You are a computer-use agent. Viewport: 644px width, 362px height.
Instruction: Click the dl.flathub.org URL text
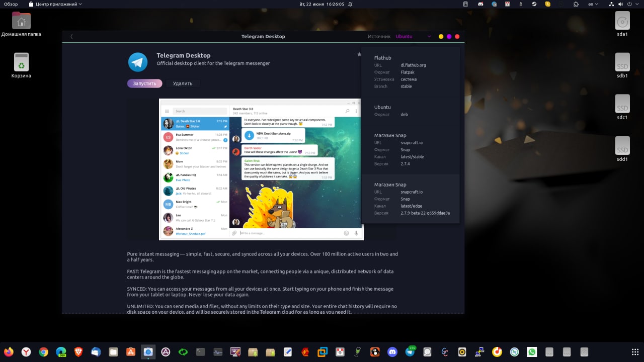[413, 65]
